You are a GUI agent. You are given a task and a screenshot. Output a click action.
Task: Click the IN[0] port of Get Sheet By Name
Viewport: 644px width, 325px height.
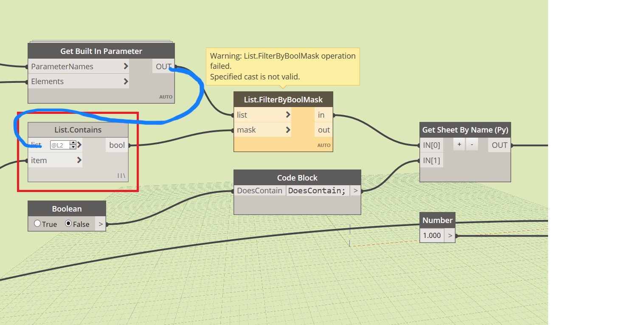pos(431,145)
